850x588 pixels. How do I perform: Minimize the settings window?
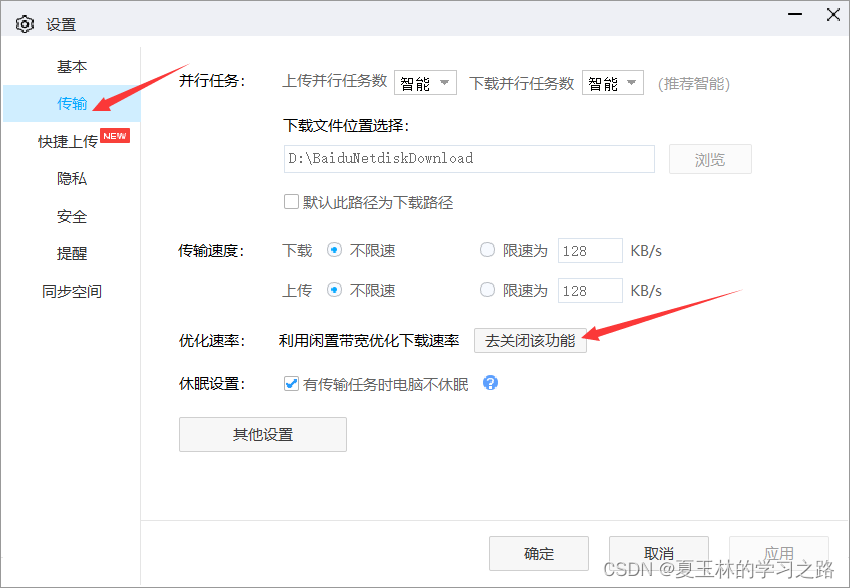[795, 15]
